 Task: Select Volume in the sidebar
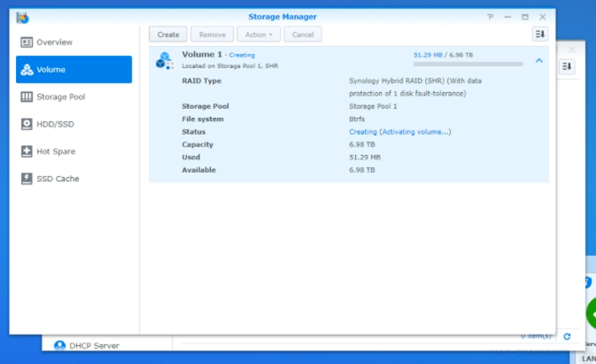pyautogui.click(x=74, y=70)
